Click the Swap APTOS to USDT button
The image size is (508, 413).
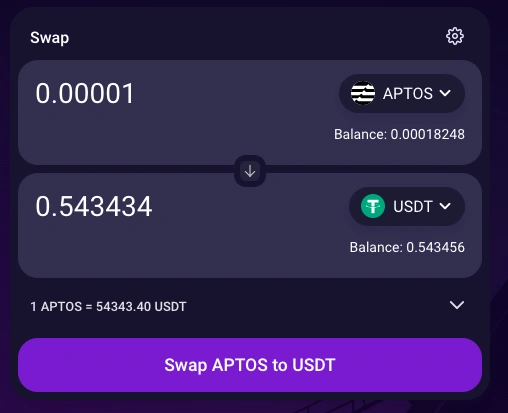point(250,365)
